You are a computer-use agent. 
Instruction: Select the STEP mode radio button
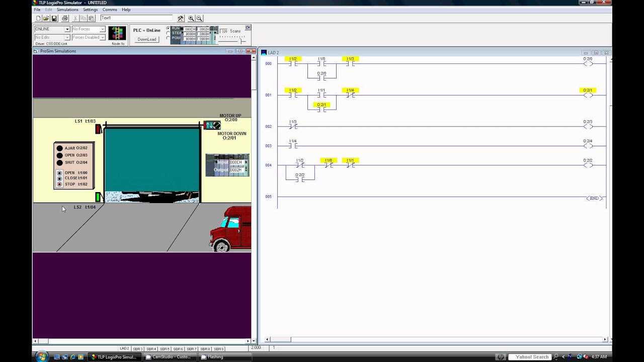[168, 33]
